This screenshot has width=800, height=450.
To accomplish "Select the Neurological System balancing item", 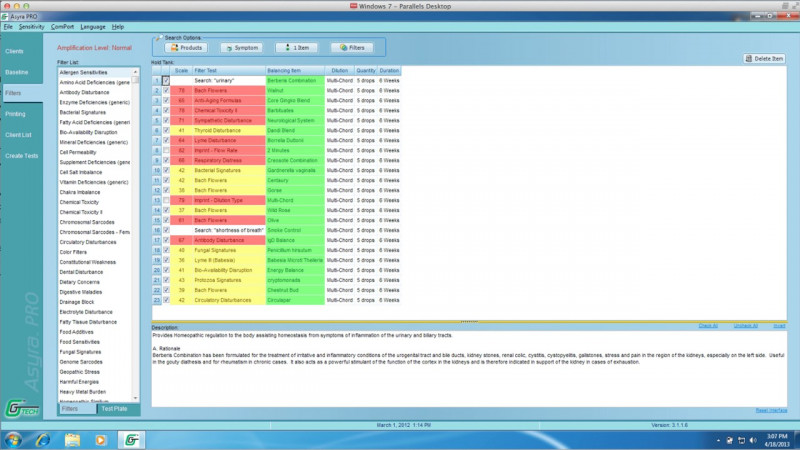I will [x=295, y=120].
